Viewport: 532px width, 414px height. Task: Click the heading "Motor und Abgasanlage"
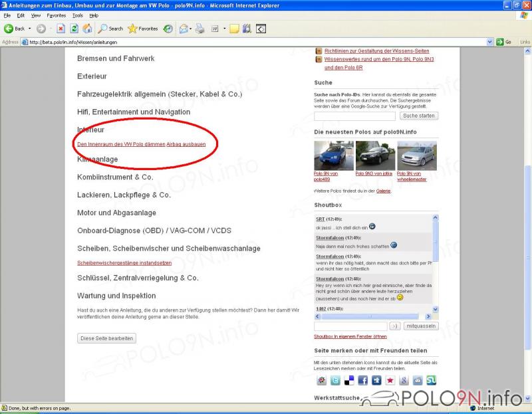point(117,213)
